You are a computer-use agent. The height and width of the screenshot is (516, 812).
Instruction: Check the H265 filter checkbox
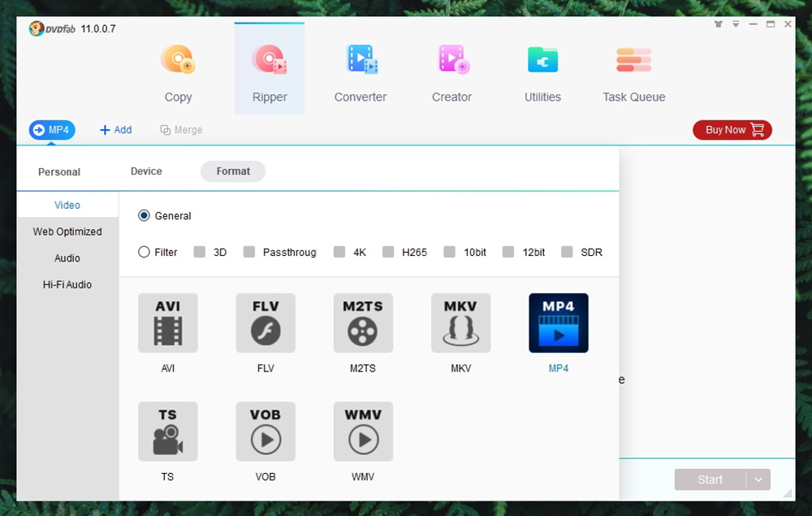click(388, 252)
